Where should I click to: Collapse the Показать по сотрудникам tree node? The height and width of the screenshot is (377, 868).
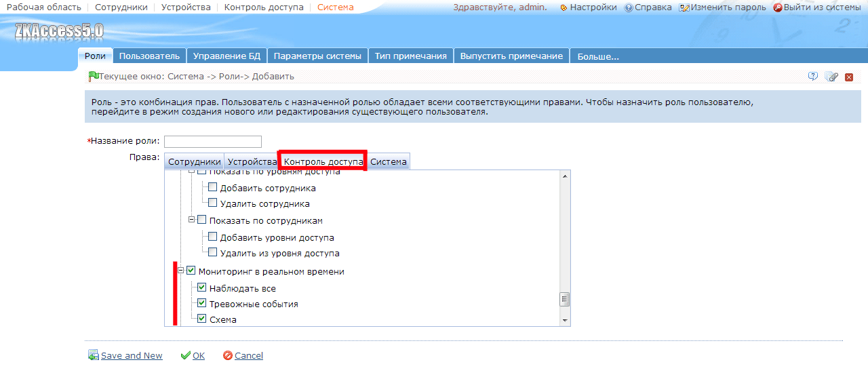pyautogui.click(x=192, y=220)
